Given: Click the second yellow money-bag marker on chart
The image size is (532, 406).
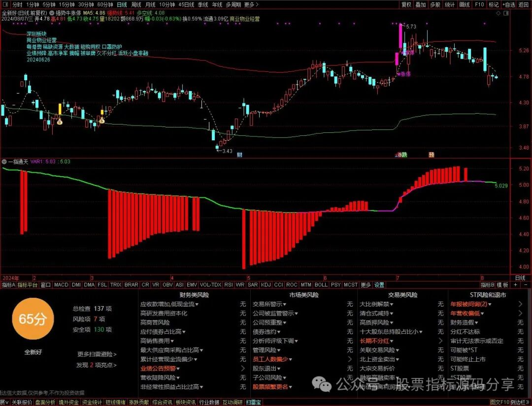Looking at the screenshot, I should click(102, 121).
